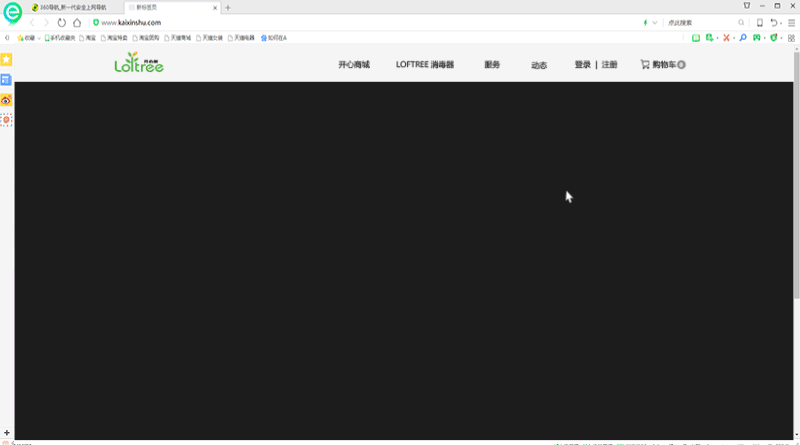This screenshot has width=800, height=445.
Task: Click the green lightning speed mode icon
Action: [645, 22]
